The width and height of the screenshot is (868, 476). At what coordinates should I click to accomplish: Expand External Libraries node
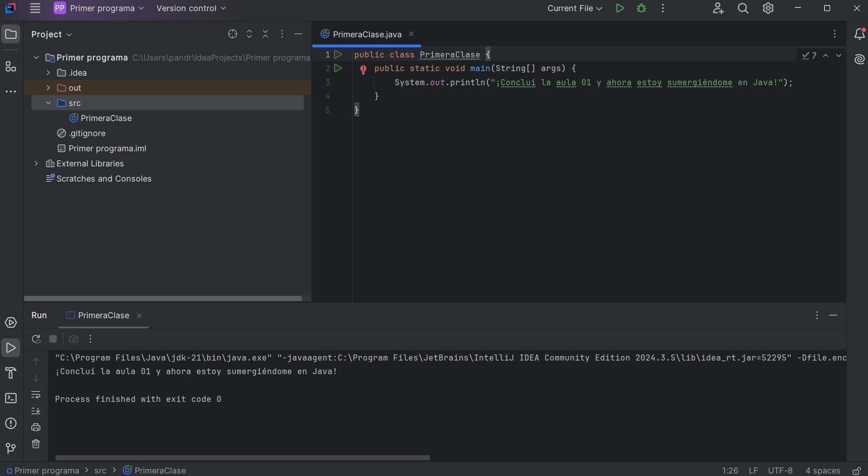pos(36,163)
